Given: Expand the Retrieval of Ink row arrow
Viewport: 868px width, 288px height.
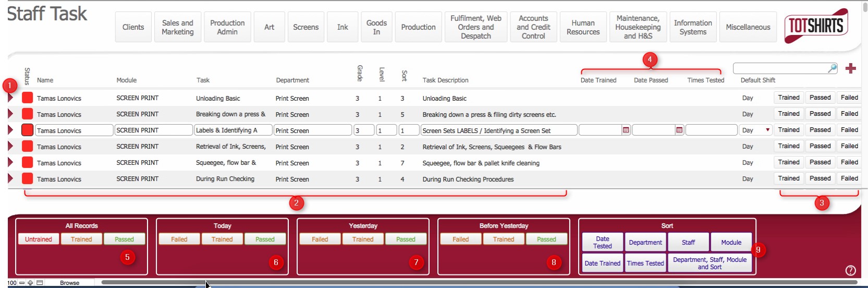Looking at the screenshot, I should click(x=10, y=147).
